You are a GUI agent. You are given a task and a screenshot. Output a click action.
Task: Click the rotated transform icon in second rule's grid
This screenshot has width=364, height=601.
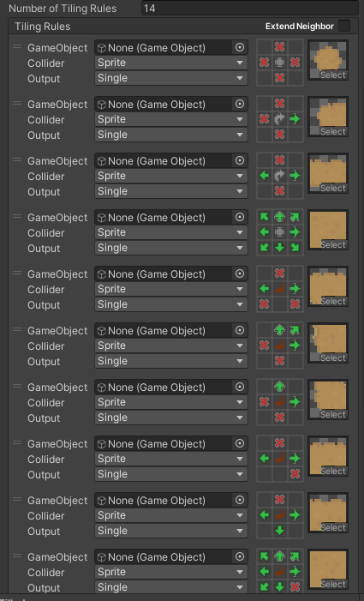280,119
